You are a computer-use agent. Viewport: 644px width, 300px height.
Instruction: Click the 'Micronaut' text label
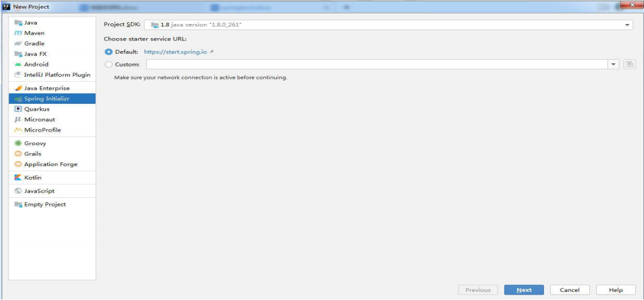click(39, 119)
